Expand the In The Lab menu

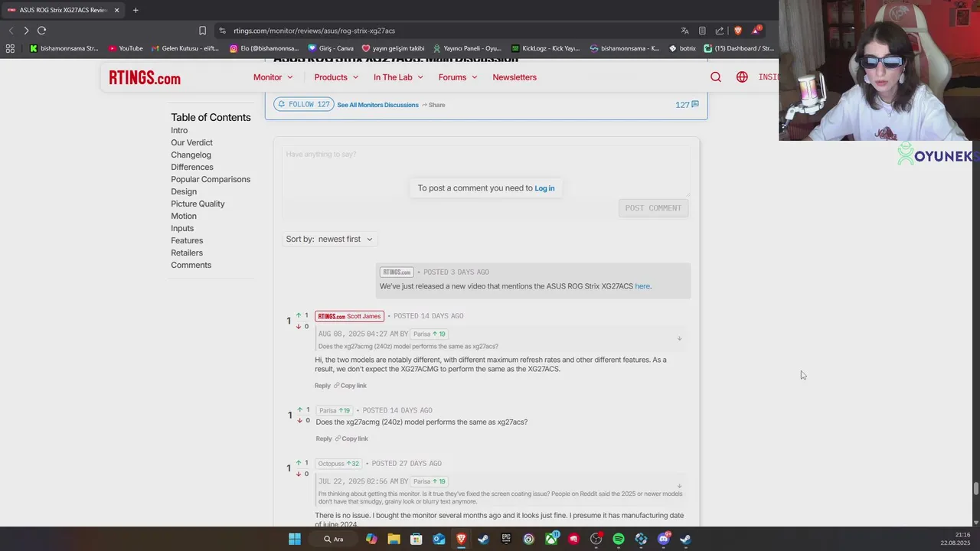pyautogui.click(x=399, y=77)
